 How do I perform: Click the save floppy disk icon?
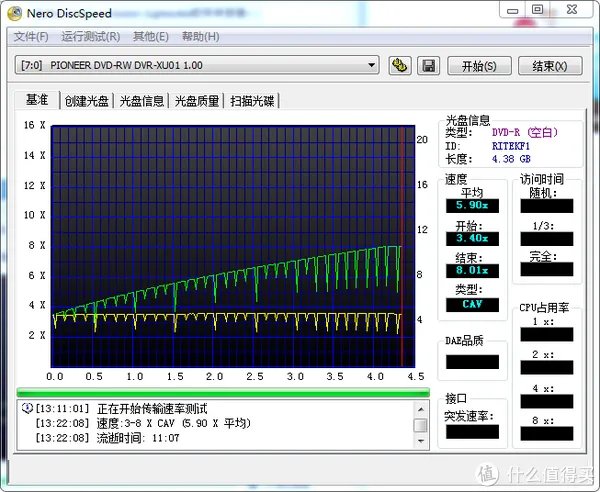[429, 66]
